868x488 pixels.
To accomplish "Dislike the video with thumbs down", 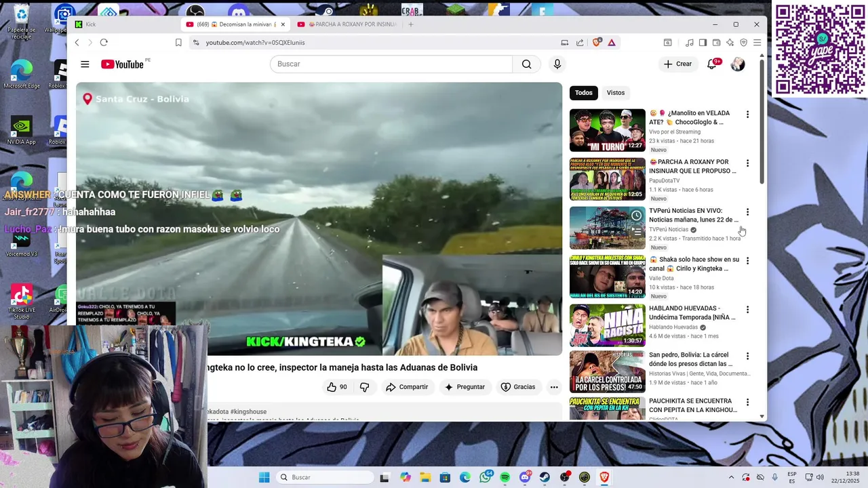I will [364, 387].
